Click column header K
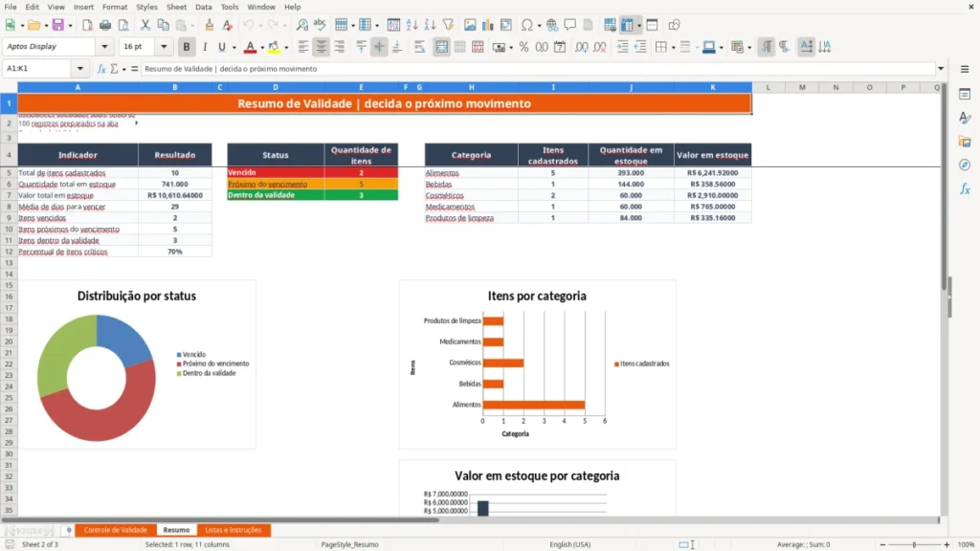The height and width of the screenshot is (551, 980). point(712,87)
